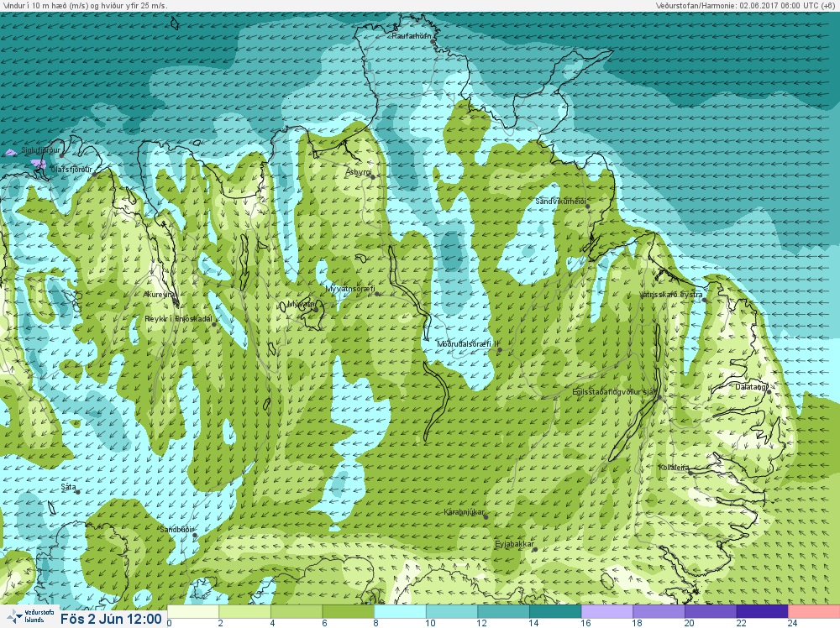
Task: Click the Akureyri station label
Action: click(159, 295)
